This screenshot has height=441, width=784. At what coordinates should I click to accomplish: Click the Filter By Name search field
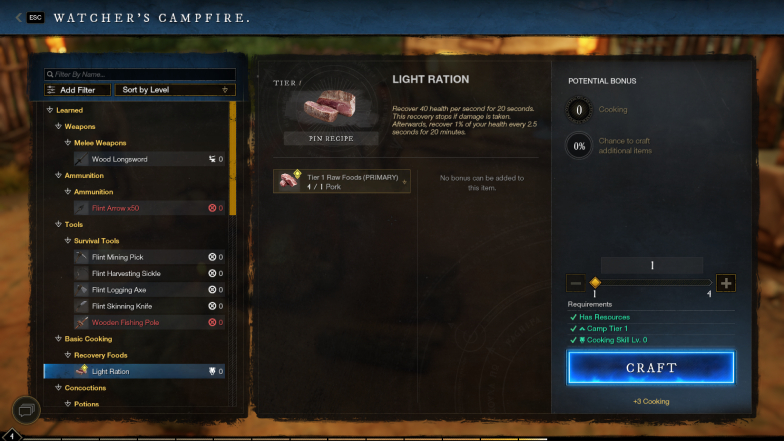tap(140, 74)
